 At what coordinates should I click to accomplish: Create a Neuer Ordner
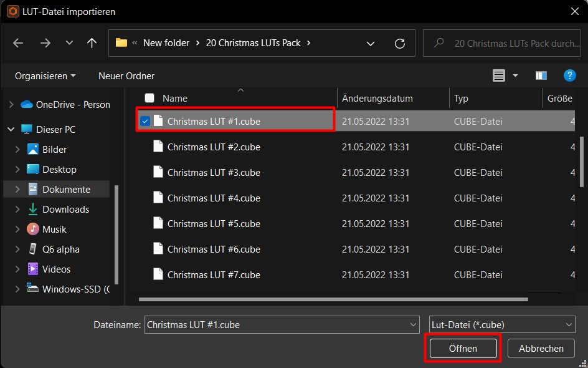126,76
